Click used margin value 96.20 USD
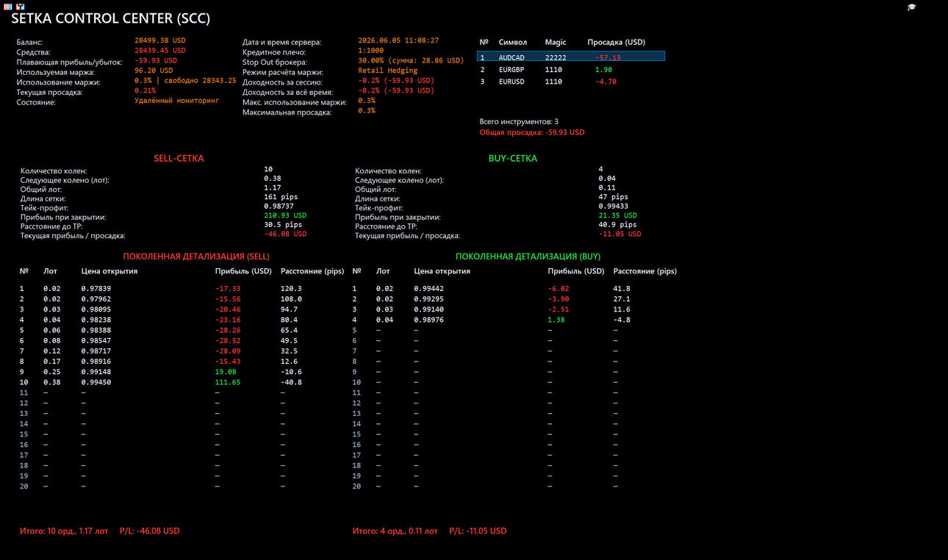The width and height of the screenshot is (948, 560). pyautogui.click(x=154, y=71)
